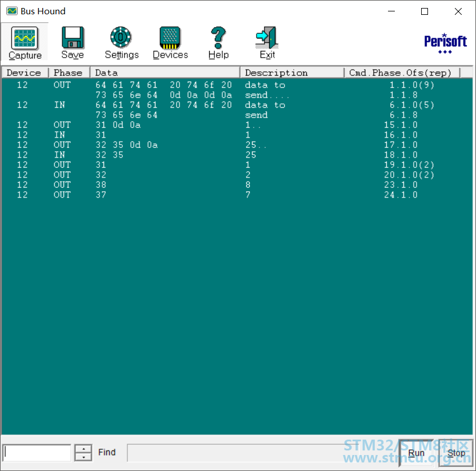Image resolution: width=476 pixels, height=471 pixels.
Task: Select IN row with offset 6.1.0(5)
Action: pyautogui.click(x=237, y=105)
